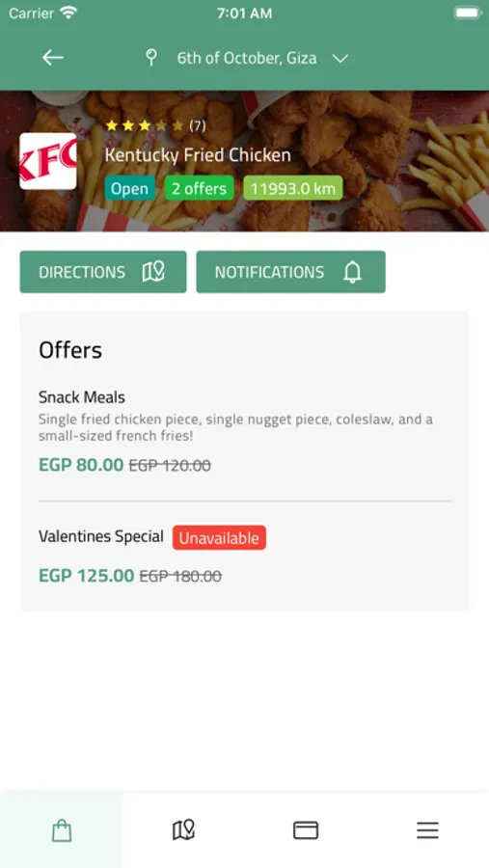Tap the Open status badge
The image size is (489, 868).
129,189
